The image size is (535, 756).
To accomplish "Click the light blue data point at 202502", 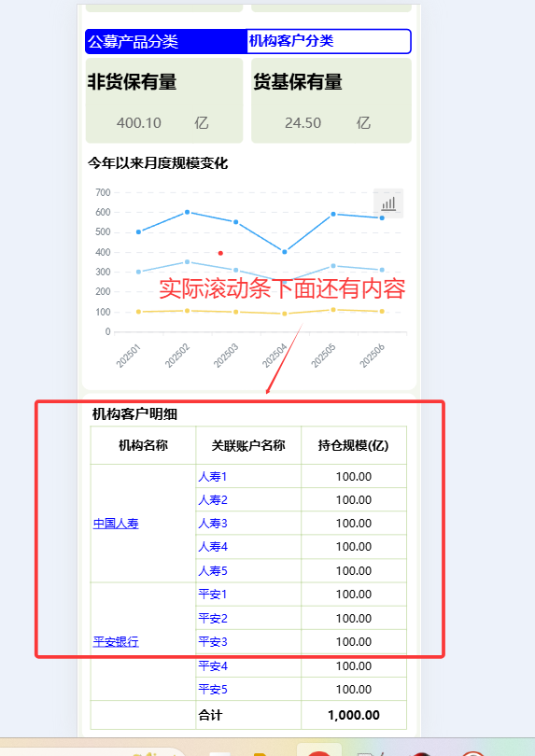I will [187, 262].
